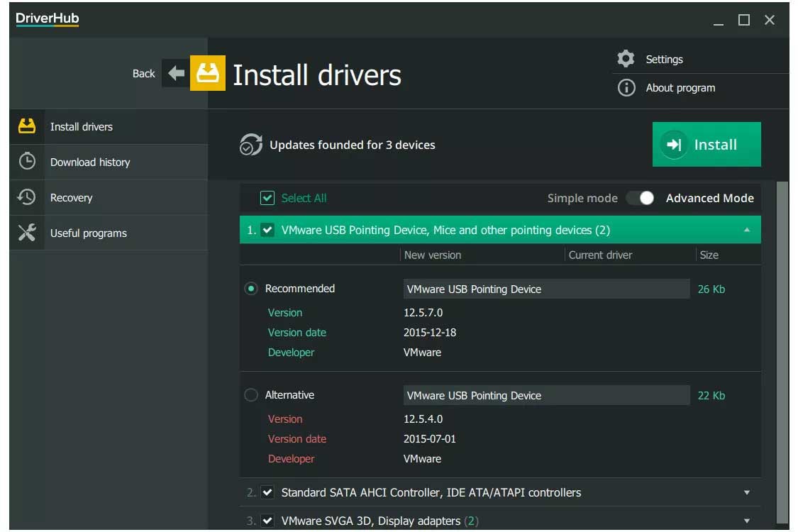The image size is (798, 532).
Task: Open Download history via clock icon
Action: point(26,162)
